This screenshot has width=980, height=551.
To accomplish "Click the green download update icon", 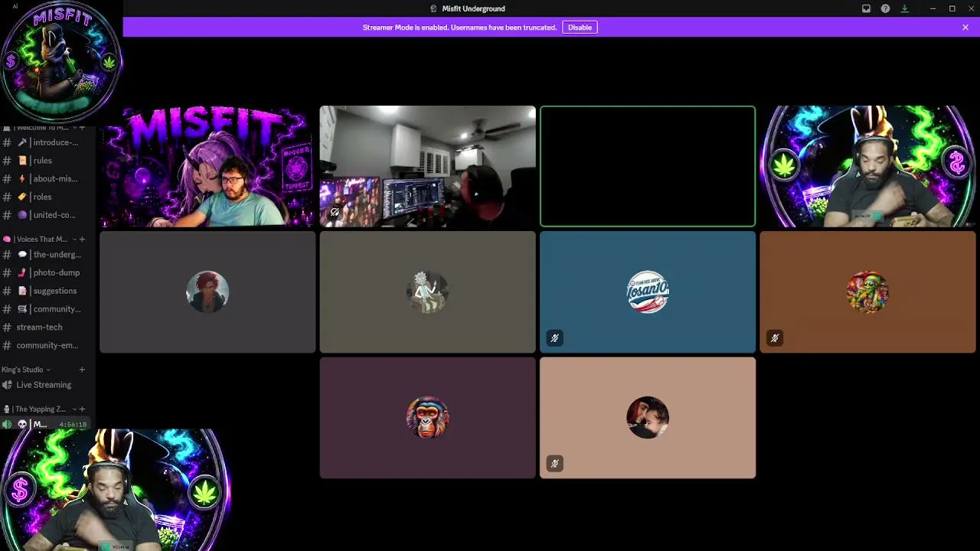I will click(x=904, y=8).
